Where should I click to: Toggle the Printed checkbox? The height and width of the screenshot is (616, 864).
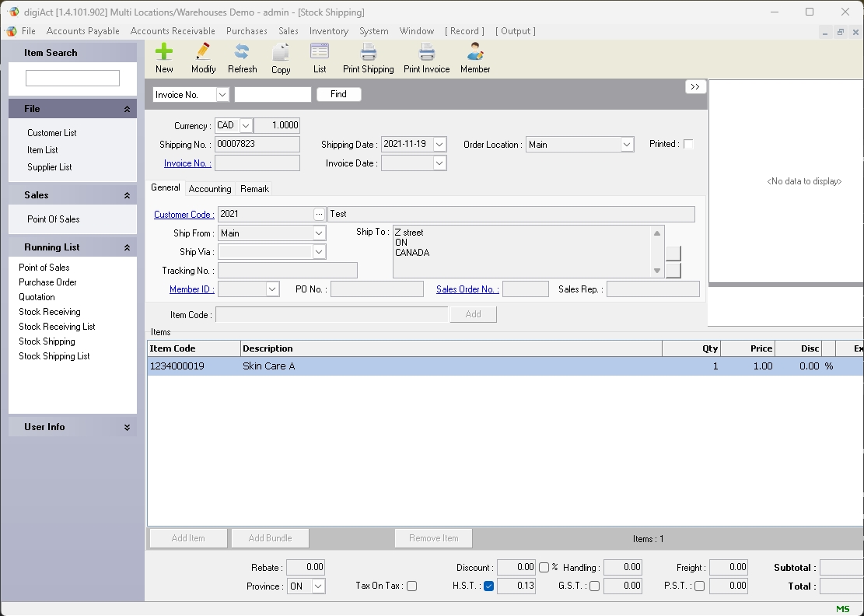pos(688,144)
